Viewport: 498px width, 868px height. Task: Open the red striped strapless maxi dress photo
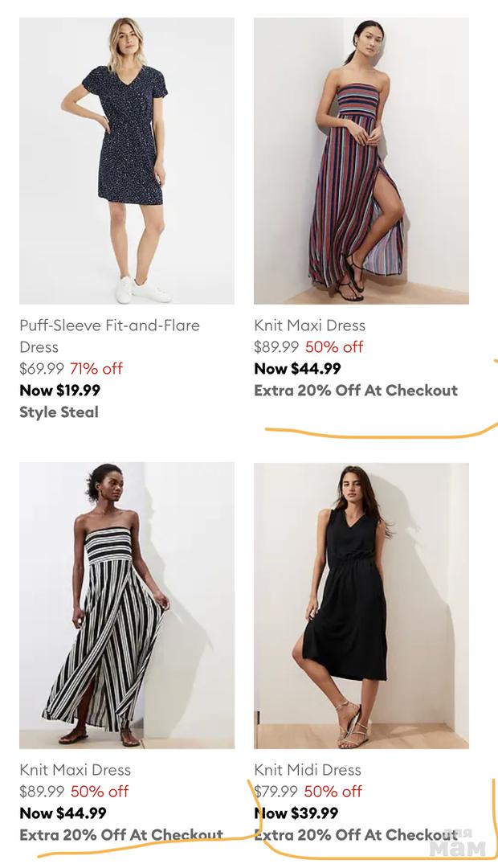(x=361, y=161)
